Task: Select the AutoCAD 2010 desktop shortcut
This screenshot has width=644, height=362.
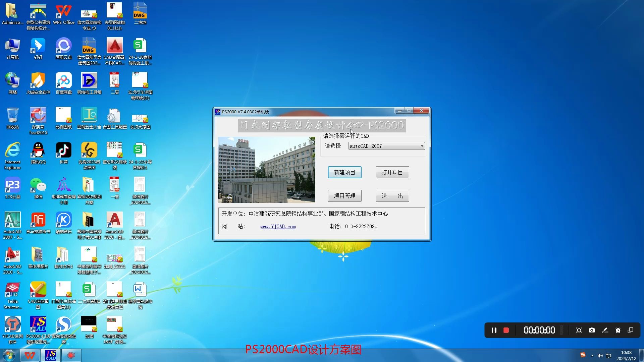Action: point(13,261)
